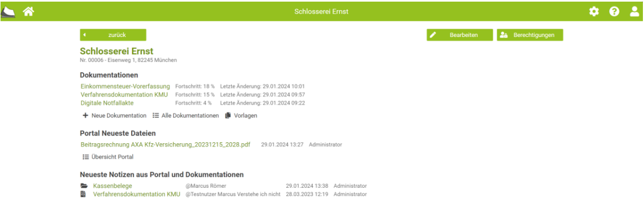
Task: Add a Neue Dokumentation
Action: click(x=115, y=116)
